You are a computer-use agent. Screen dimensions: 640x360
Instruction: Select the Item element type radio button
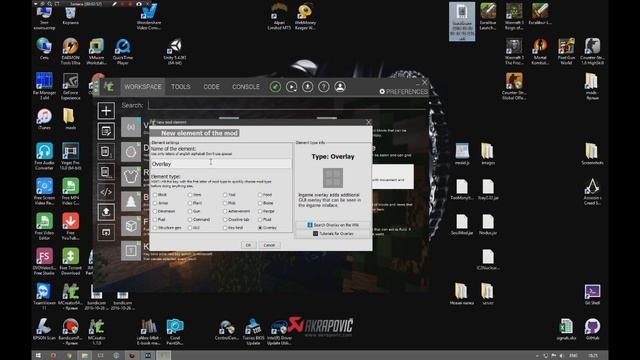coord(190,195)
